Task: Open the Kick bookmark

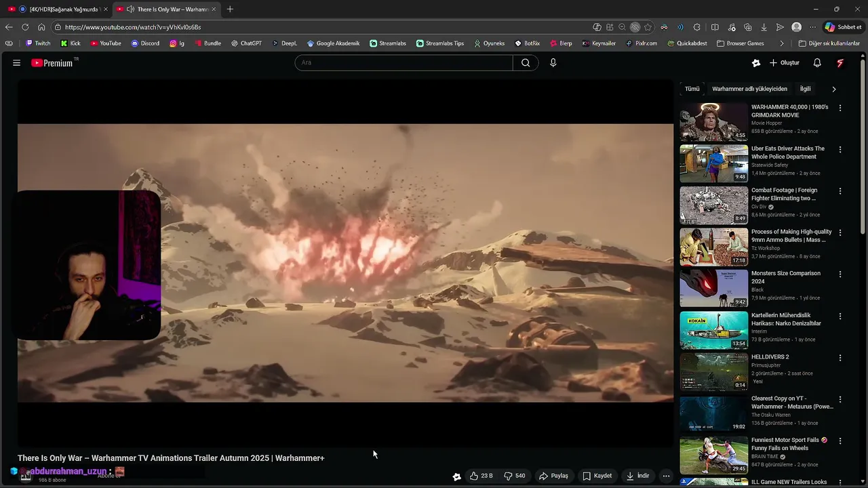Action: pyautogui.click(x=71, y=43)
